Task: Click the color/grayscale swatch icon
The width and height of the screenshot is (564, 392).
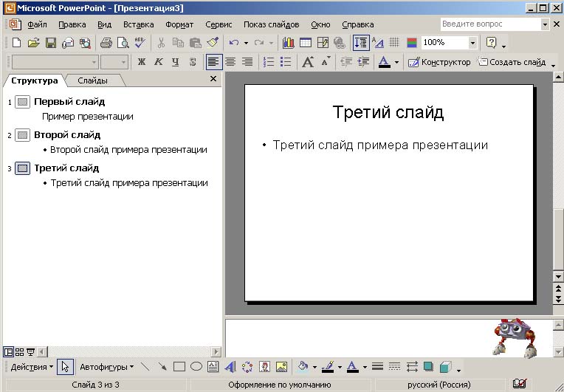Action: (x=412, y=43)
